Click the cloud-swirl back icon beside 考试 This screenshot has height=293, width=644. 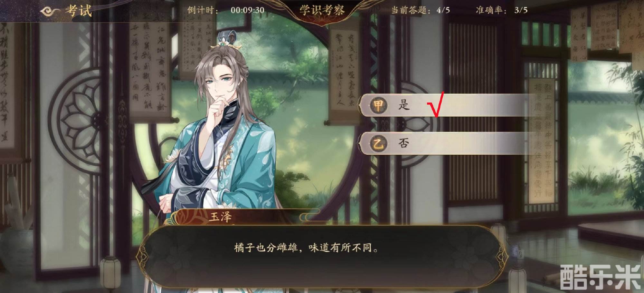(x=50, y=11)
